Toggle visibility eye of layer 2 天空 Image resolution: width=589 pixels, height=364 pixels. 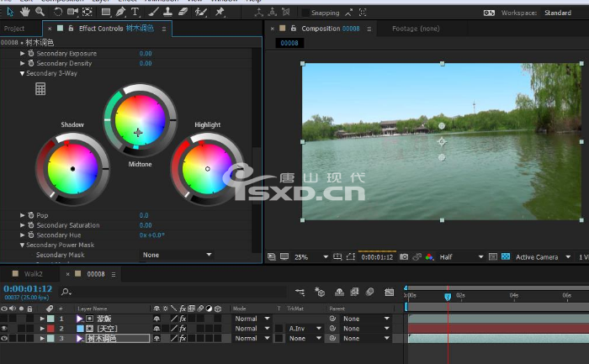pos(4,329)
